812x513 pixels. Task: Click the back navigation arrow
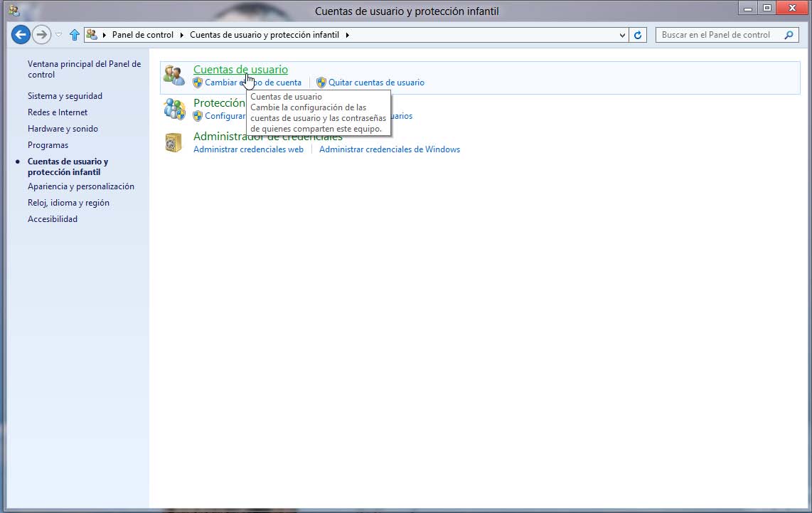pyautogui.click(x=21, y=34)
